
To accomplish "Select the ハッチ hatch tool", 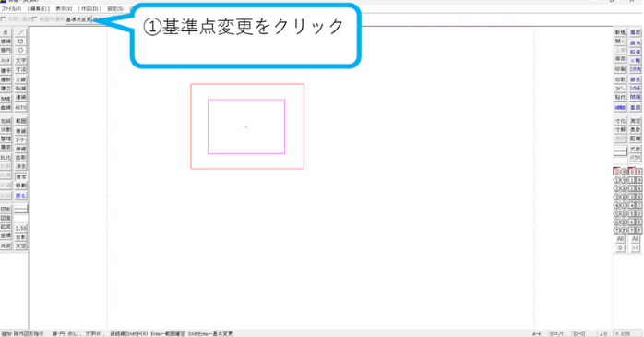I will click(6, 60).
